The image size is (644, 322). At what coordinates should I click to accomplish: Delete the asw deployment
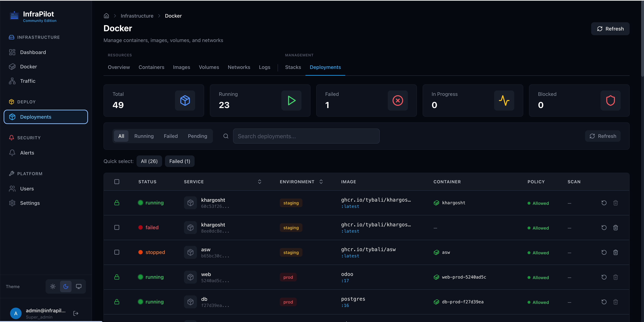coord(615,252)
